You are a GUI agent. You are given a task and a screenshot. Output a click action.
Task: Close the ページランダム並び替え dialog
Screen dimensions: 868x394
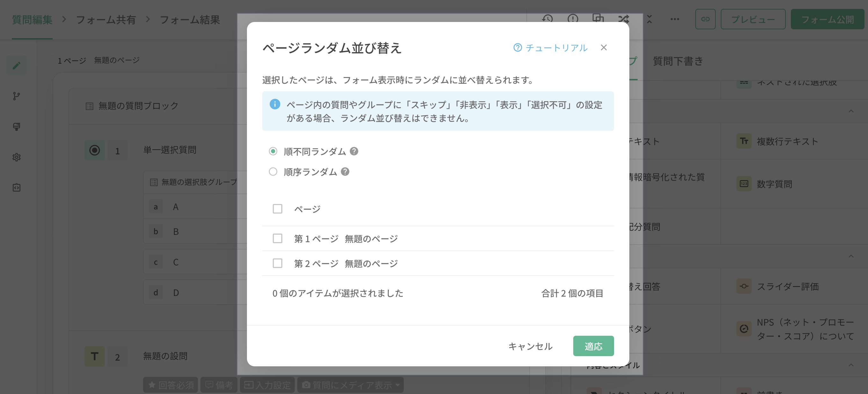[604, 47]
